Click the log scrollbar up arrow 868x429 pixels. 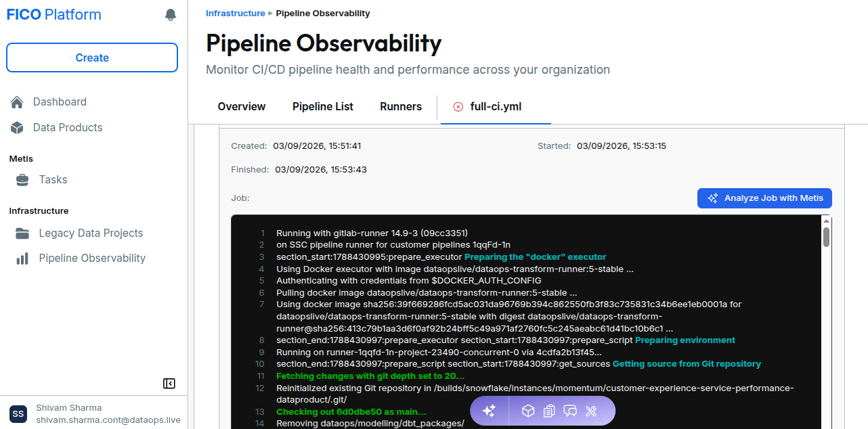(826, 221)
